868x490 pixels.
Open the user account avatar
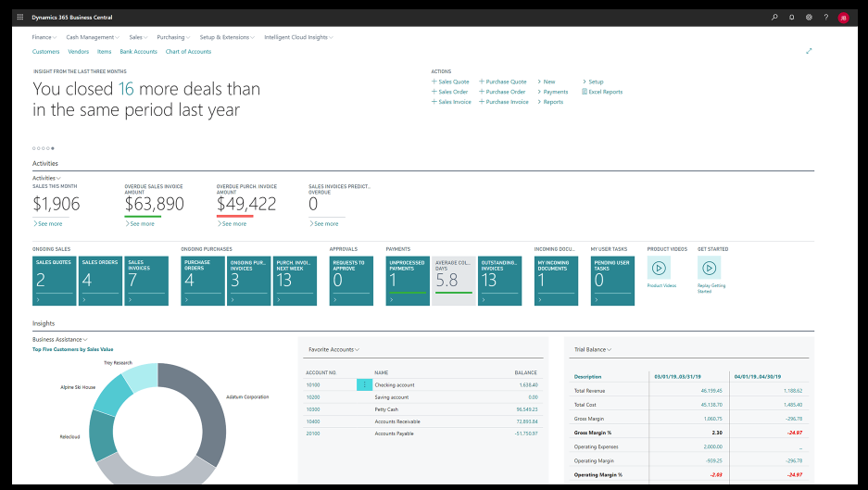pyautogui.click(x=843, y=18)
